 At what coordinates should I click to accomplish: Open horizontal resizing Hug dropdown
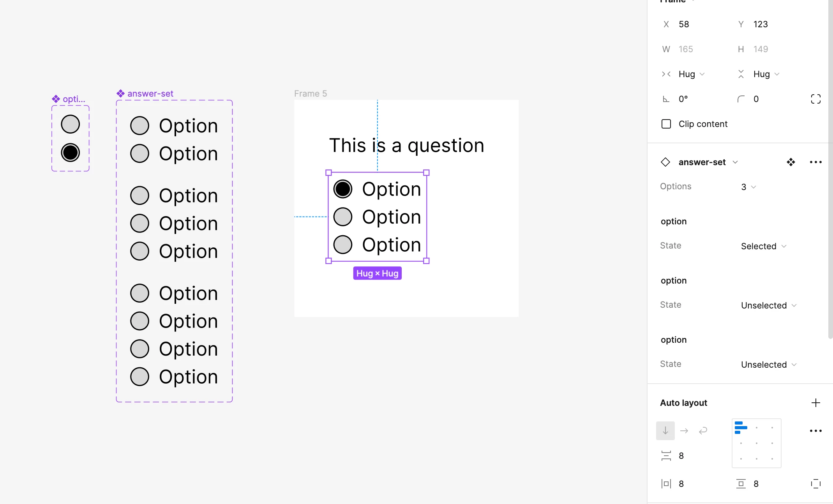pyautogui.click(x=691, y=74)
